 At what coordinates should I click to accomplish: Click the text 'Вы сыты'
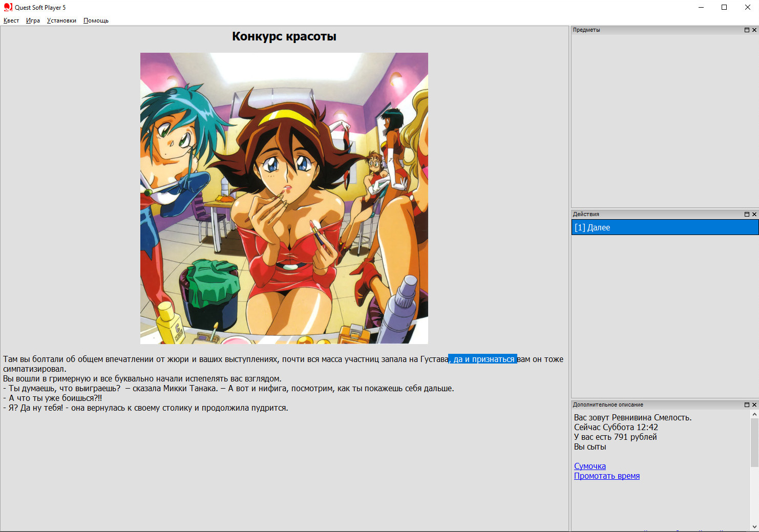tap(590, 446)
